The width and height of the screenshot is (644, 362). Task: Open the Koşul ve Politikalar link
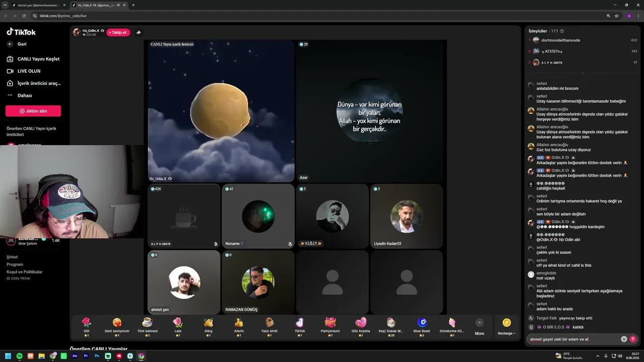[x=25, y=272]
